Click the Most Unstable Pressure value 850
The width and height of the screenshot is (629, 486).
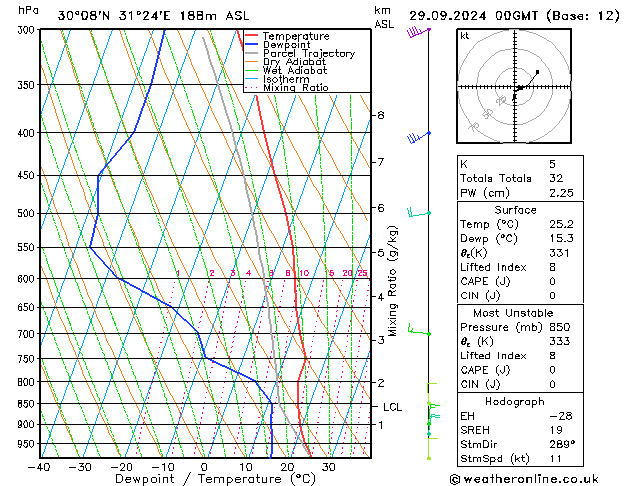click(x=560, y=327)
